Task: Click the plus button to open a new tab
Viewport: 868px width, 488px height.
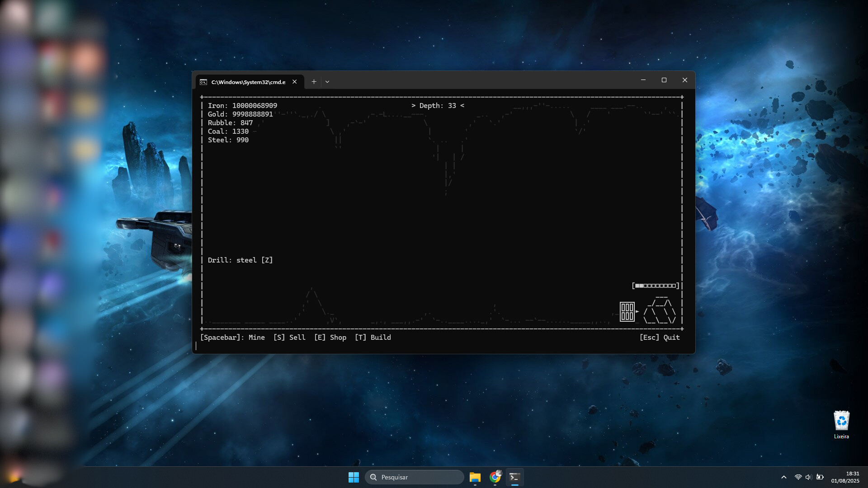Action: [x=314, y=81]
